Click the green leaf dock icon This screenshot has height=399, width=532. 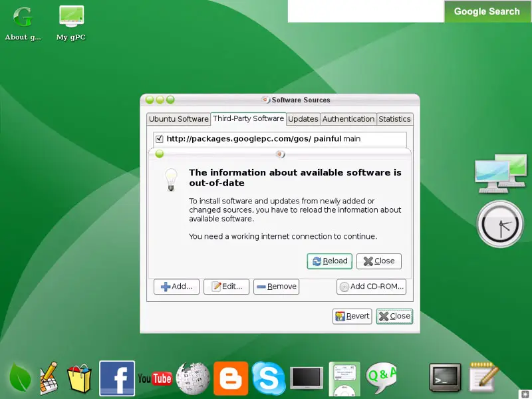click(x=20, y=378)
